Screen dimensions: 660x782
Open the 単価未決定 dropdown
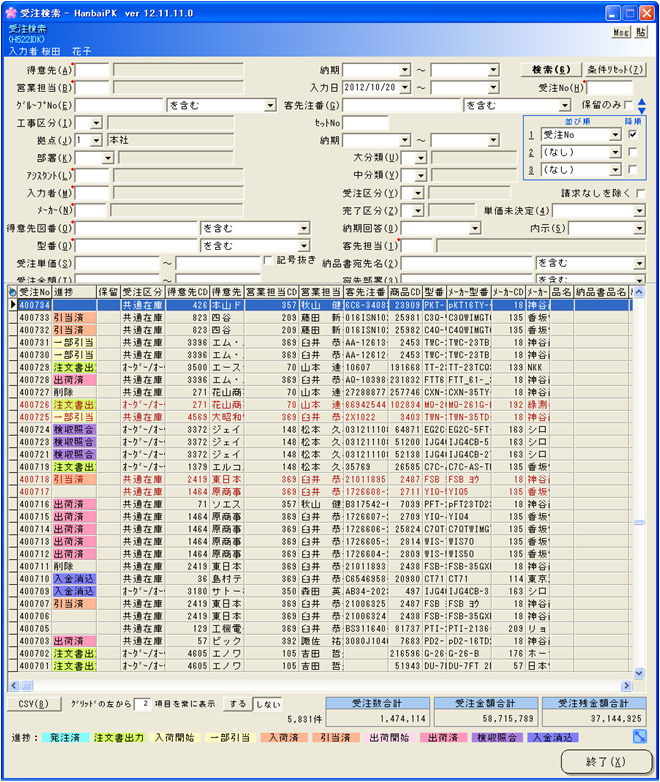639,211
